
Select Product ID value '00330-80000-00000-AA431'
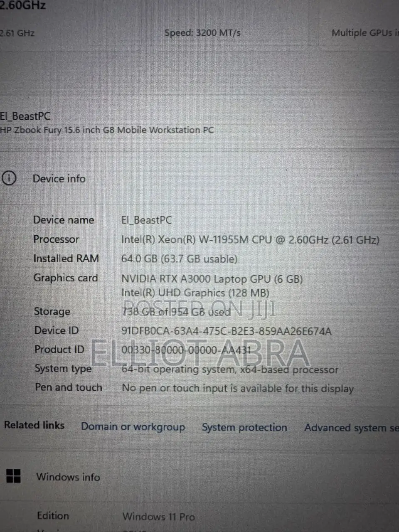[x=186, y=350]
